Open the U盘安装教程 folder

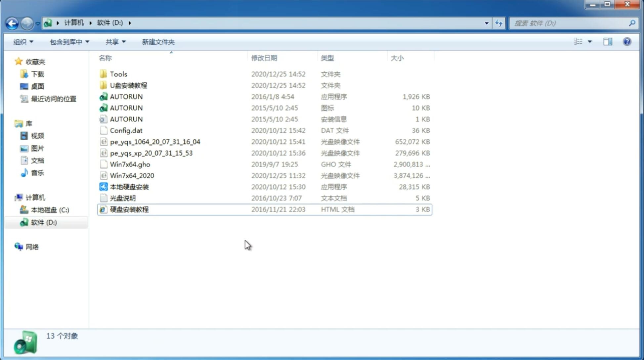[x=128, y=85]
